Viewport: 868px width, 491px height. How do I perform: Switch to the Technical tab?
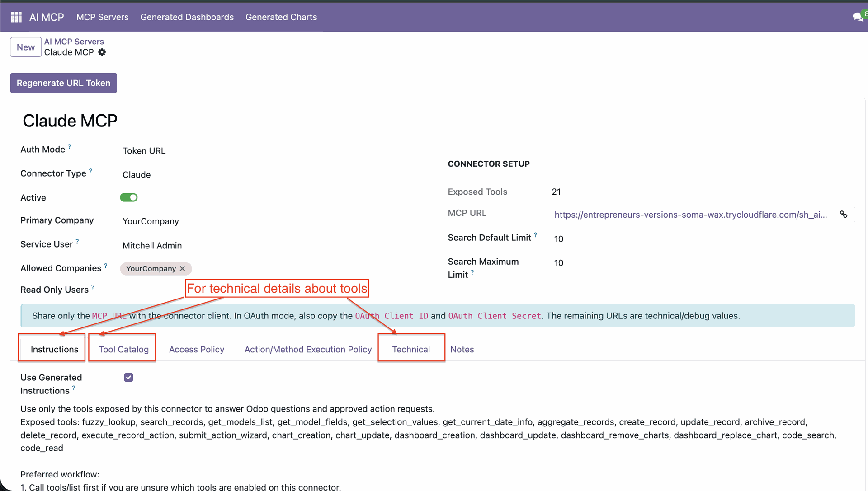click(x=411, y=349)
